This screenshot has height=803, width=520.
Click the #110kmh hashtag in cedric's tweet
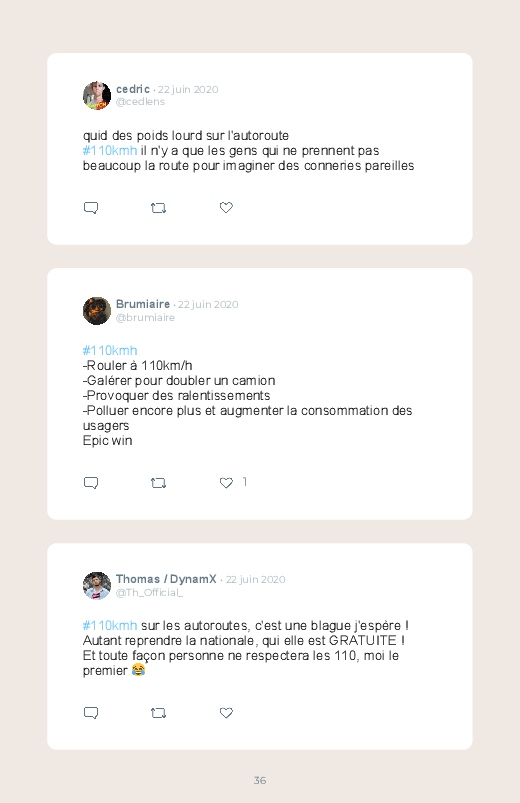click(110, 151)
